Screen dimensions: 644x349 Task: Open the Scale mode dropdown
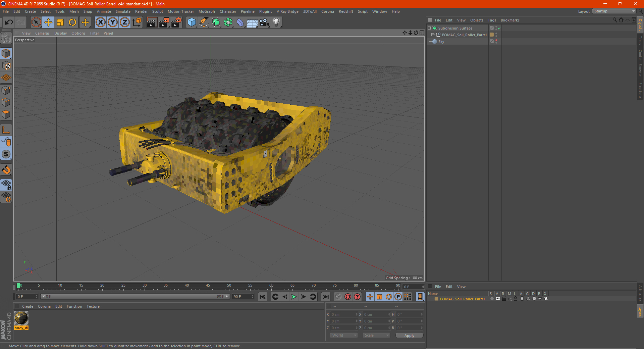pyautogui.click(x=376, y=335)
